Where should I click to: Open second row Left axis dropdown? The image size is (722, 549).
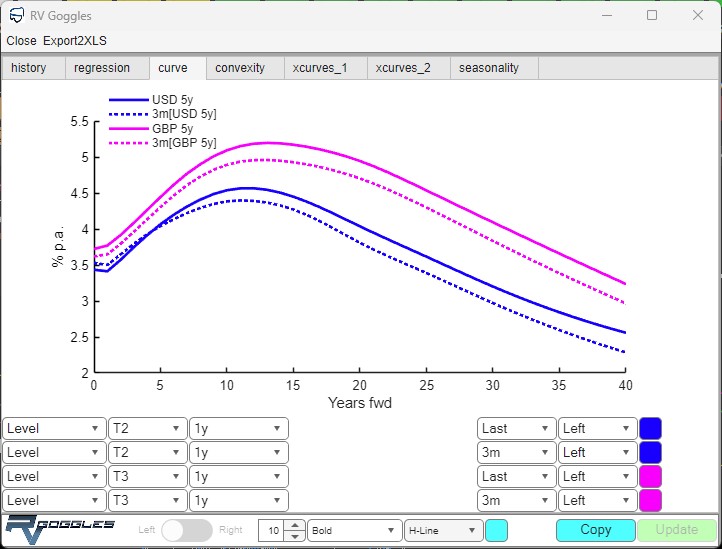pyautogui.click(x=597, y=452)
